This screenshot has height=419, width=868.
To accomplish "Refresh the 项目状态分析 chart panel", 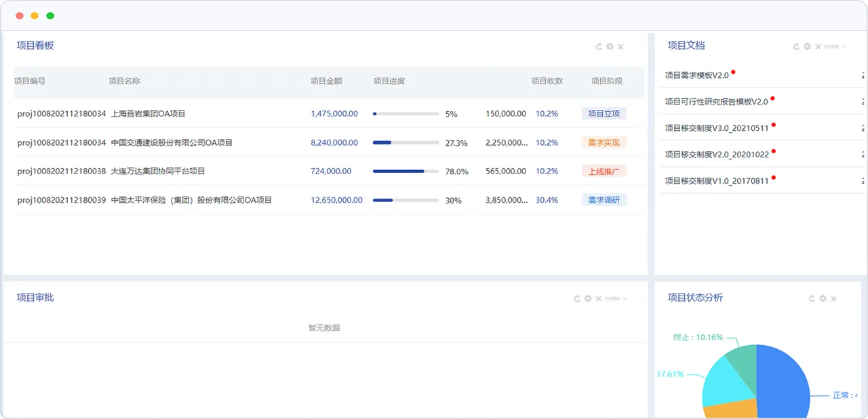I will 812,298.
